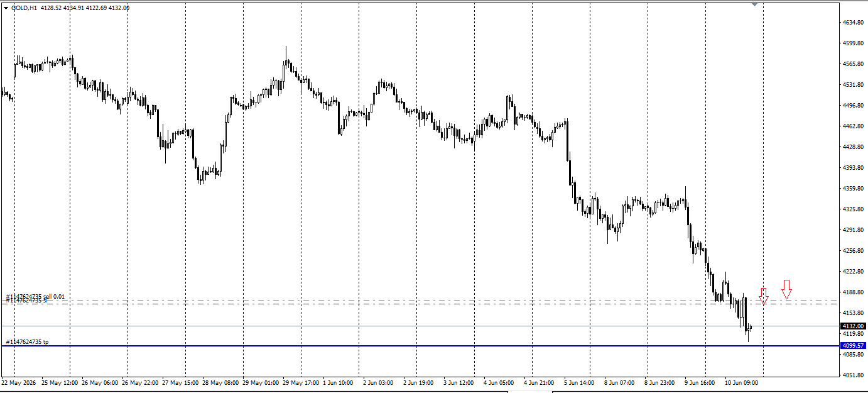The image size is (868, 393).
Task: Open the dropdown triangle beside GOLD,H1
Action: (6, 8)
